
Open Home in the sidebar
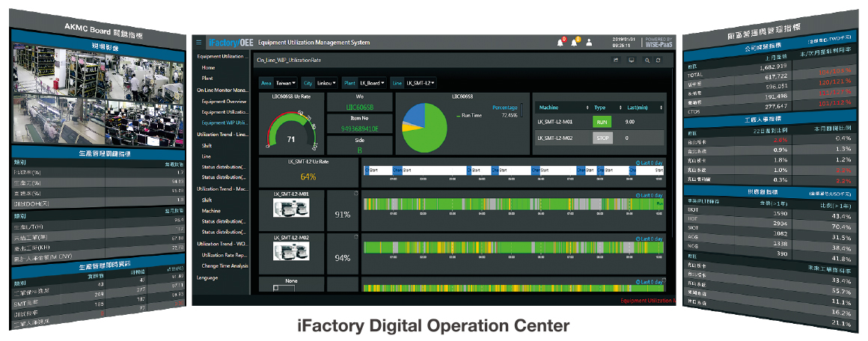tap(208, 67)
